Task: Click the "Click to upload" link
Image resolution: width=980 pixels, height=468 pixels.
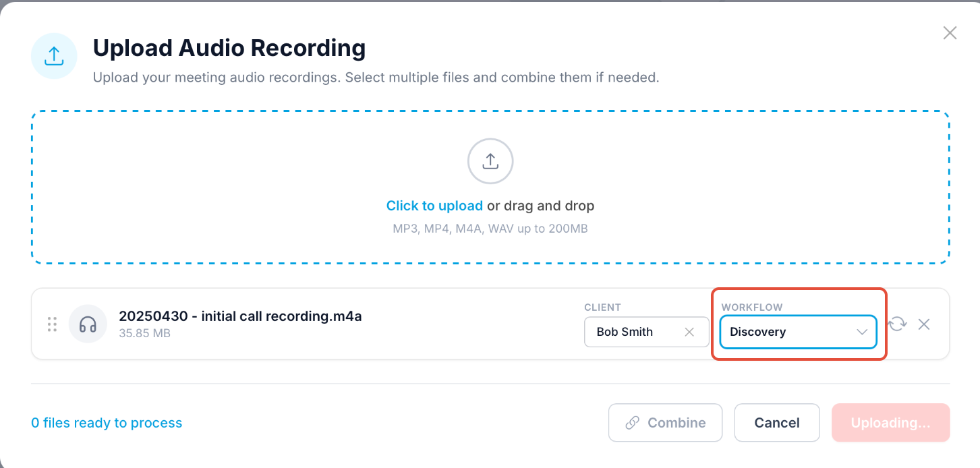Action: coord(434,206)
